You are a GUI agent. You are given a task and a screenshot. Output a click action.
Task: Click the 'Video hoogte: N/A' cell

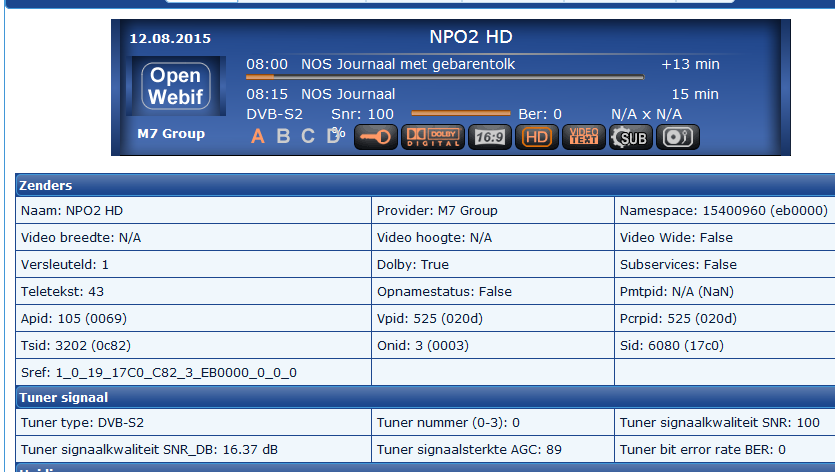pyautogui.click(x=493, y=238)
